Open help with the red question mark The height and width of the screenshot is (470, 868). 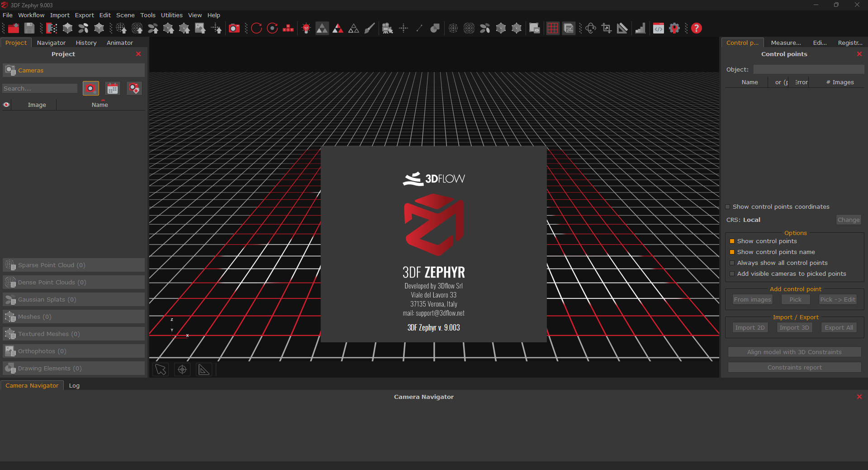click(697, 28)
